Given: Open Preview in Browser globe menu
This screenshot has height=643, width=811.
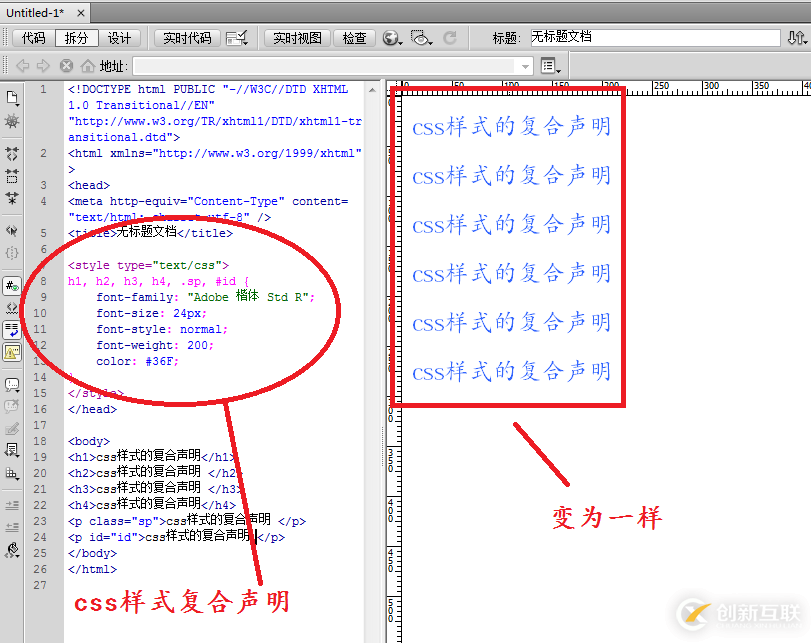Looking at the screenshot, I should tap(392, 38).
